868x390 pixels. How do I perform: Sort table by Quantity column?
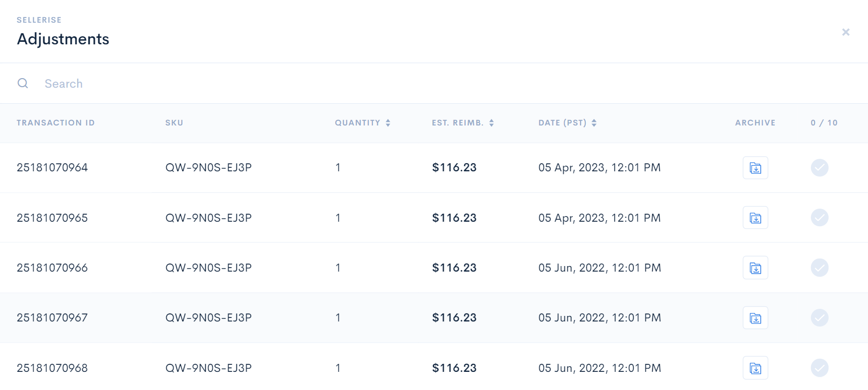tap(362, 123)
